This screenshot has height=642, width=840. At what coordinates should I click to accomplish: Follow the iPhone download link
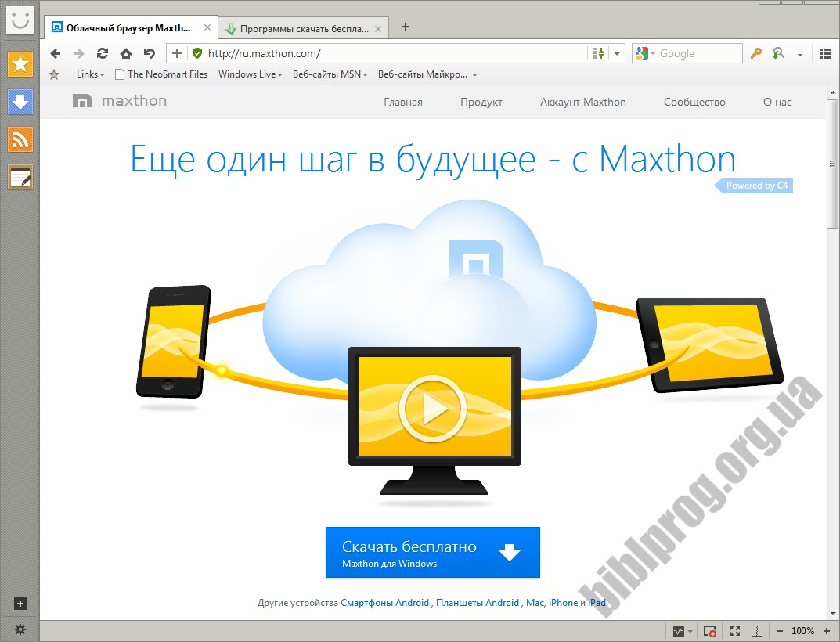(x=563, y=603)
